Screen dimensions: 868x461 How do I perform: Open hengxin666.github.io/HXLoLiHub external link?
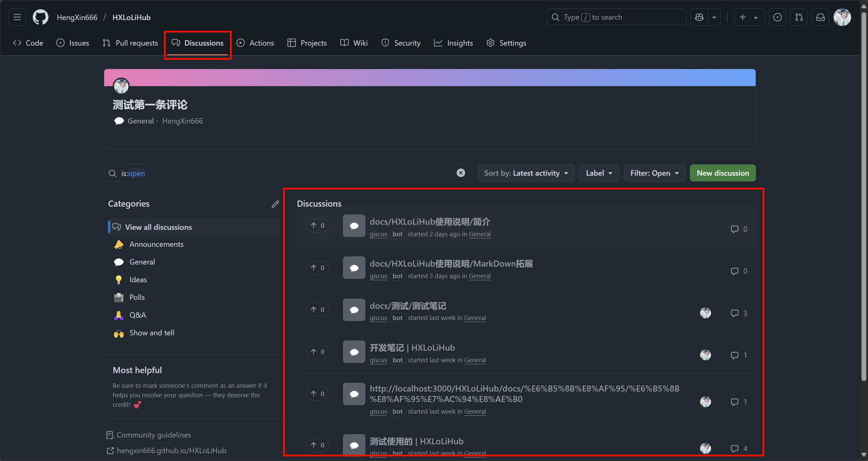click(167, 451)
